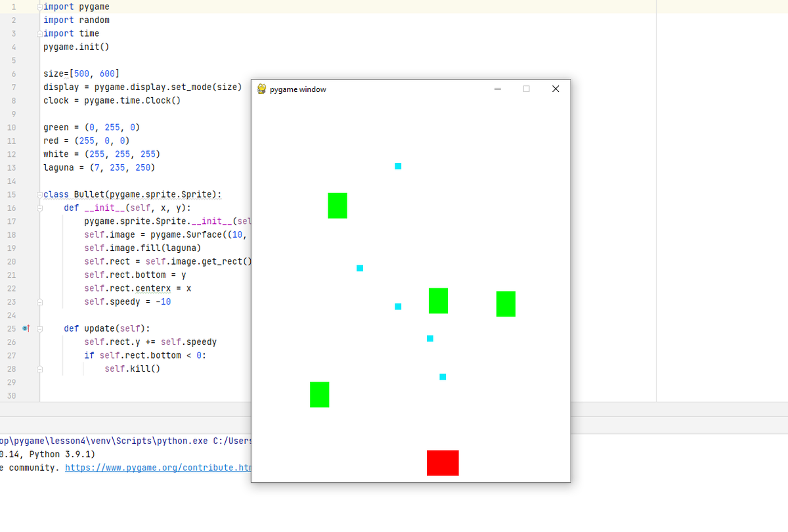Click the 'white = (255, 255, 255)' definition

point(102,154)
